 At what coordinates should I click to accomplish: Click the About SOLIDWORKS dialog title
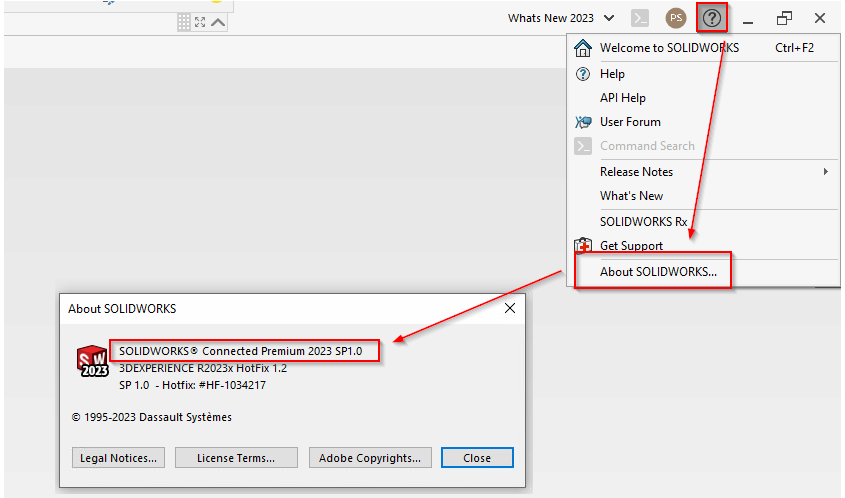[x=122, y=309]
